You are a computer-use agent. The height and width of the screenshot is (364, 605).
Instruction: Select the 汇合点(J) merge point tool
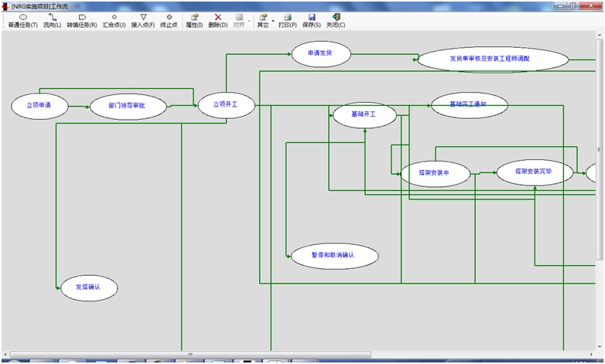point(114,21)
